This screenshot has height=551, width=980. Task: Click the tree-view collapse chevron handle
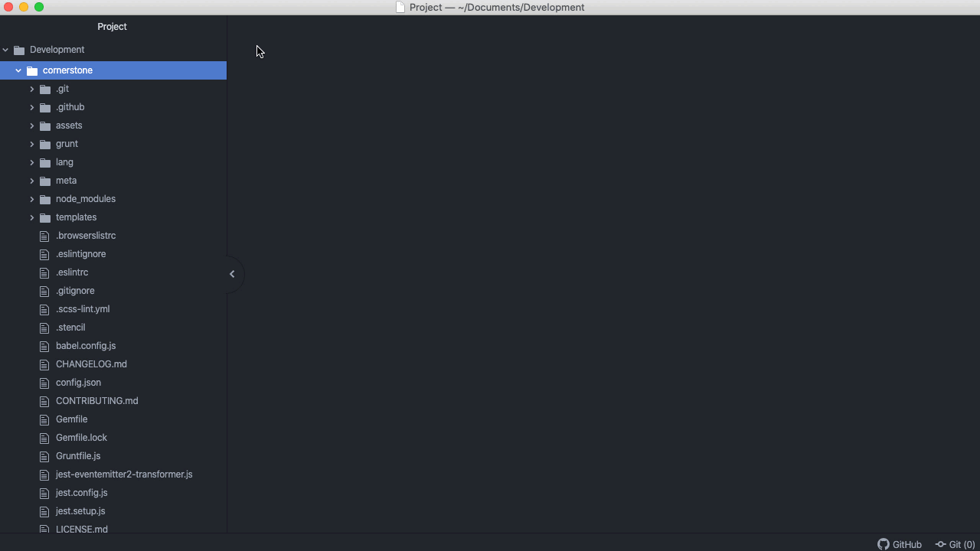232,273
